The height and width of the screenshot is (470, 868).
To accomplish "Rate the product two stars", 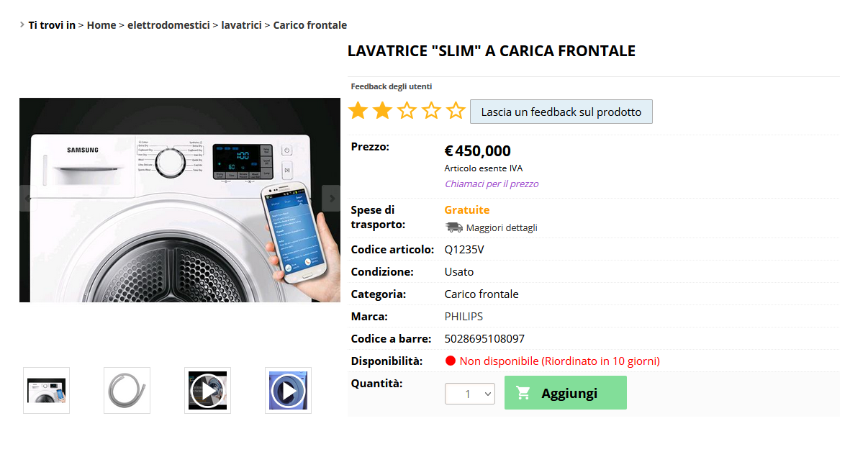I will point(382,111).
